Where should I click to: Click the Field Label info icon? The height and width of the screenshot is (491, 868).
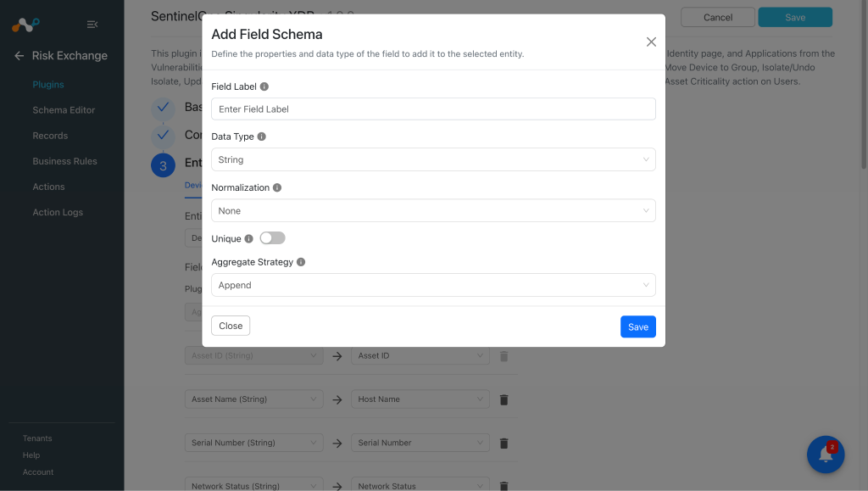coord(264,86)
